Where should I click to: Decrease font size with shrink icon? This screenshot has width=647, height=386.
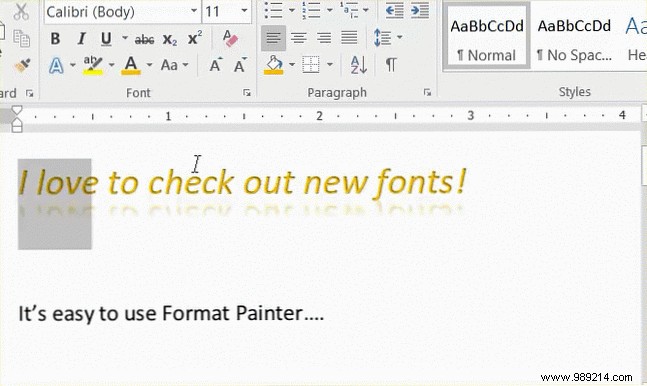point(240,65)
